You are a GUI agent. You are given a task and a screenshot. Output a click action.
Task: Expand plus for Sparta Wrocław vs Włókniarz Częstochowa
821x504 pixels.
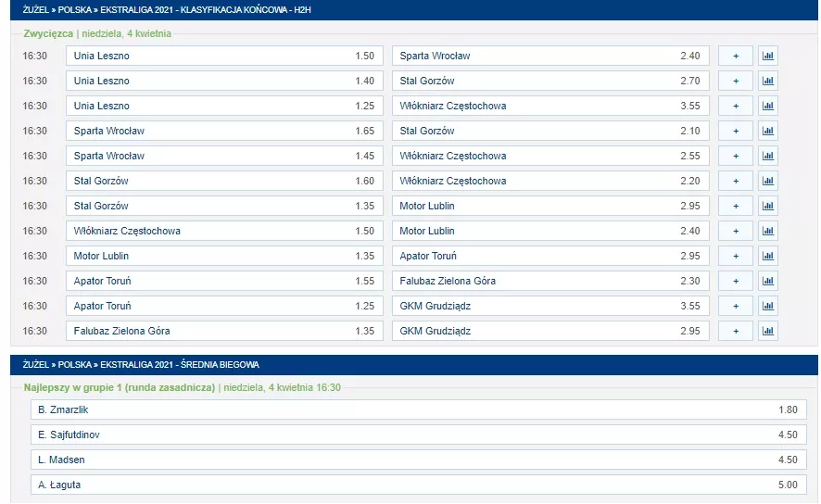click(x=736, y=156)
